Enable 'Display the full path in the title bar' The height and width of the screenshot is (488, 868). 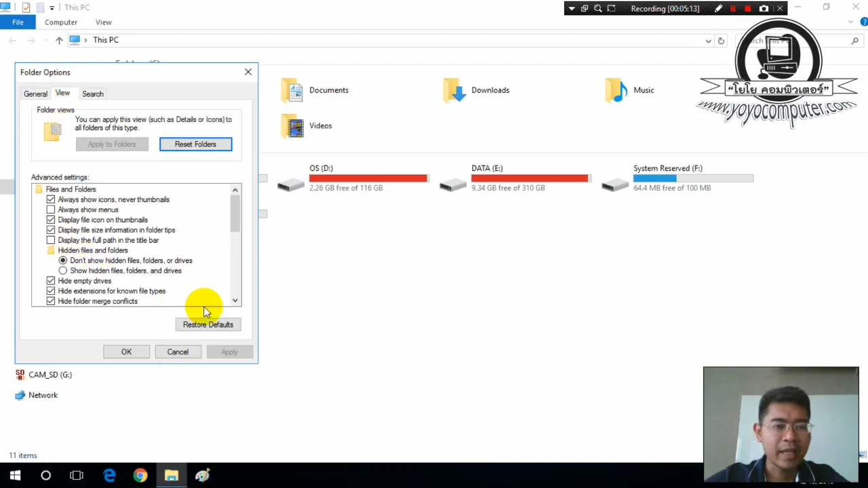pos(51,240)
